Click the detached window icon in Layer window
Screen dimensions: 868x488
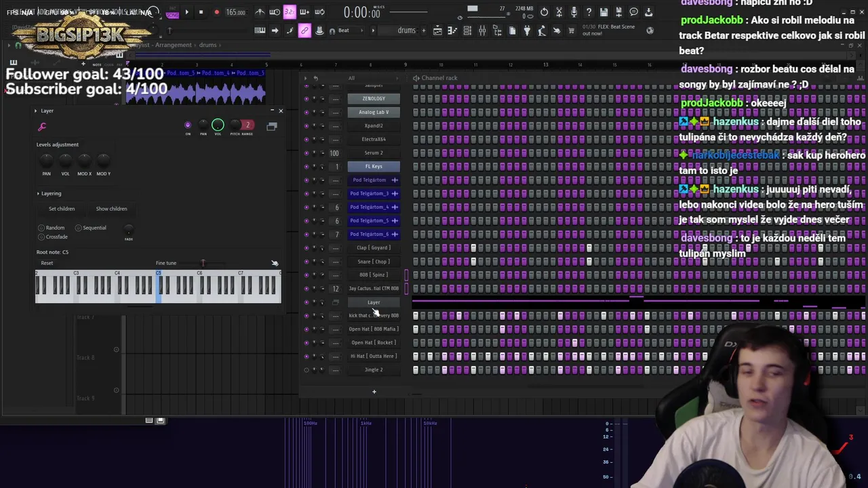click(271, 126)
